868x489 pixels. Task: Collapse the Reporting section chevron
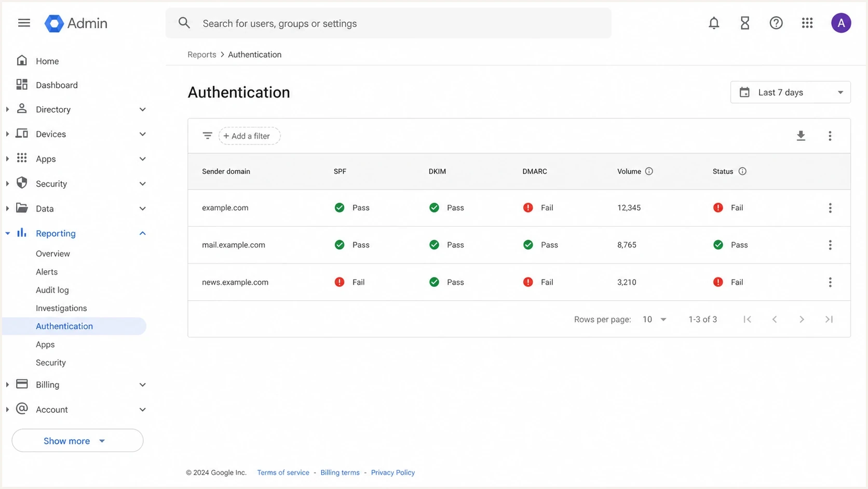pyautogui.click(x=143, y=233)
